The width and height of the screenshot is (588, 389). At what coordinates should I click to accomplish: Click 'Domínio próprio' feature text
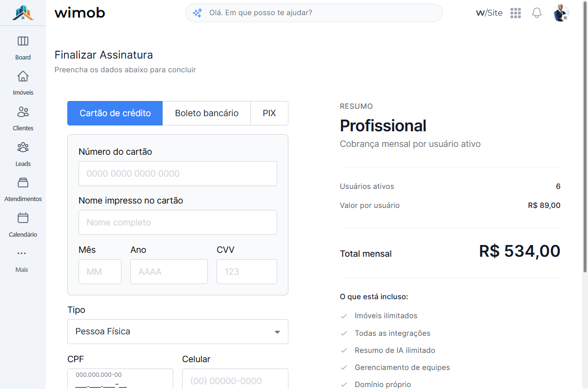(x=383, y=385)
